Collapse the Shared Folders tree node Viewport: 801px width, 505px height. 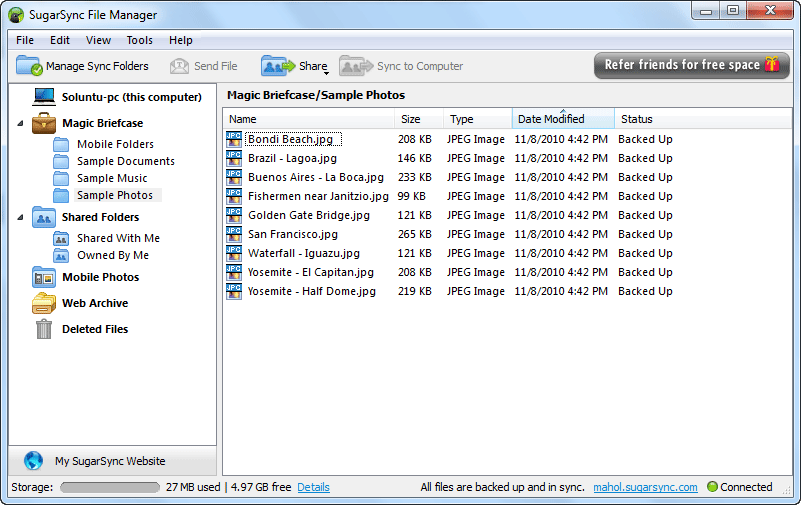(21, 217)
